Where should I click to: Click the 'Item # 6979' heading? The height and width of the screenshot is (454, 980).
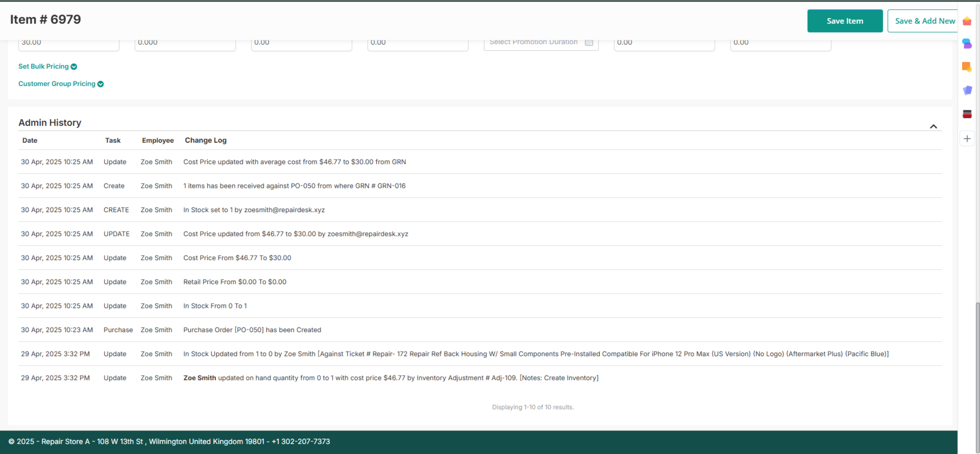[45, 19]
